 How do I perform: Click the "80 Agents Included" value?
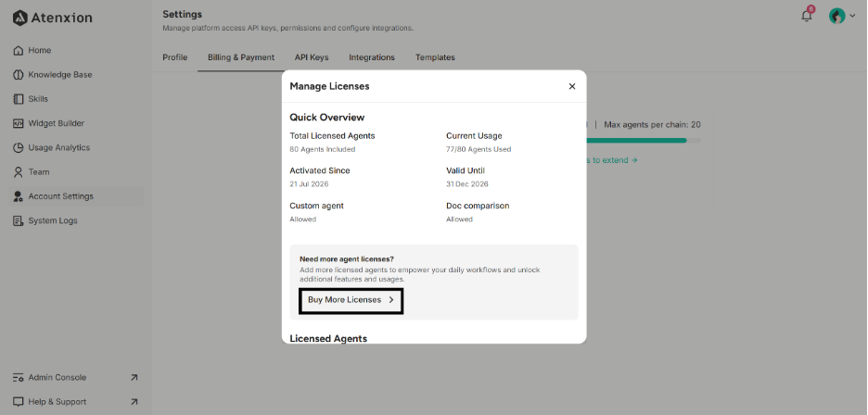pos(322,149)
